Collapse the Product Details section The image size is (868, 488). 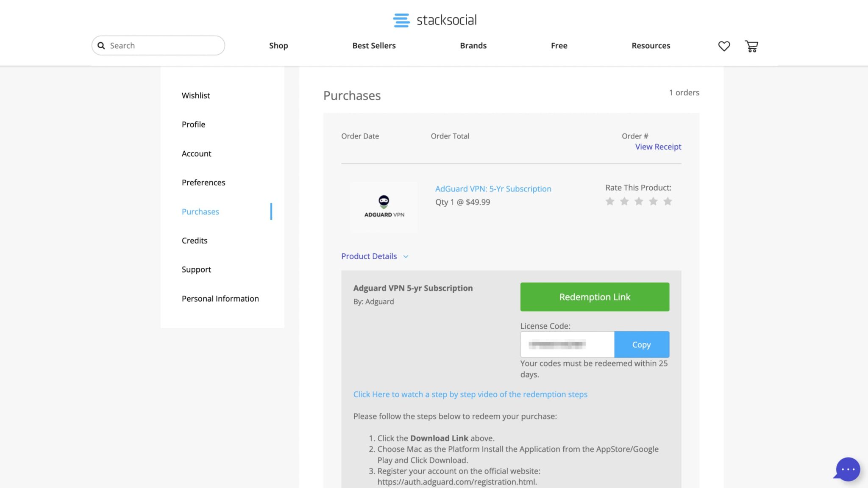coord(369,256)
